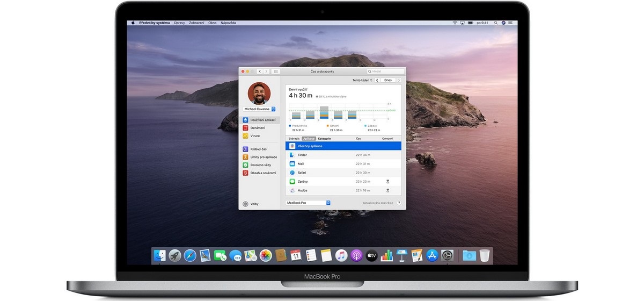Open System Preferences from the Dock

click(448, 256)
